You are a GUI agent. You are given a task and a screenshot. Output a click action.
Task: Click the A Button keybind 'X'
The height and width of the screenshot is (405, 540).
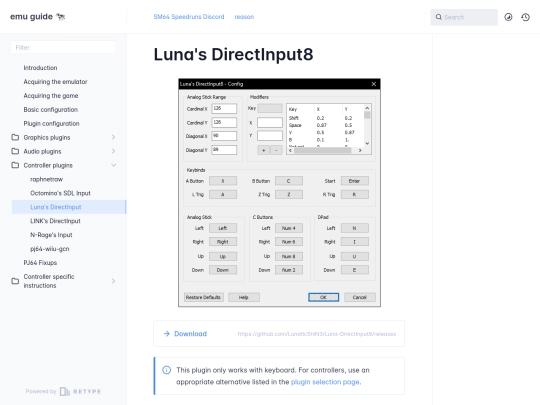[223, 181]
